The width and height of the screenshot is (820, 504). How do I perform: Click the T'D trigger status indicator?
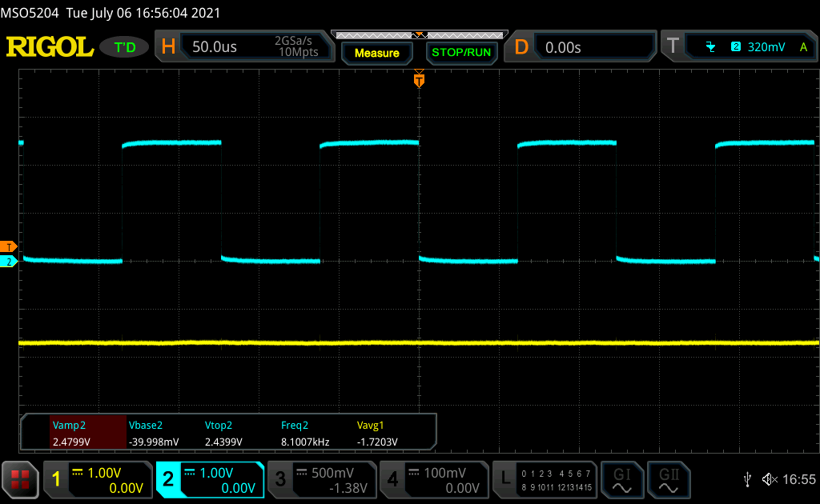click(125, 47)
